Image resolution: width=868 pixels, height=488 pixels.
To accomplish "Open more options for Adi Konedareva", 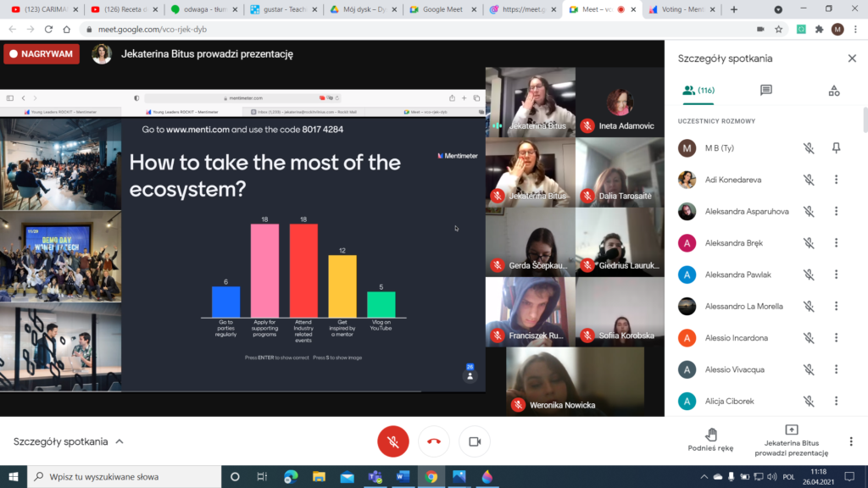I will (x=836, y=180).
